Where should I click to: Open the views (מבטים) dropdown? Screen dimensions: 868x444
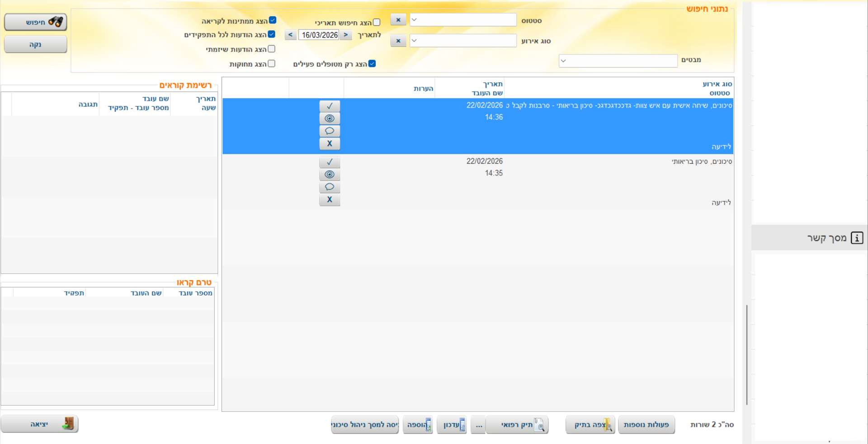pyautogui.click(x=618, y=61)
